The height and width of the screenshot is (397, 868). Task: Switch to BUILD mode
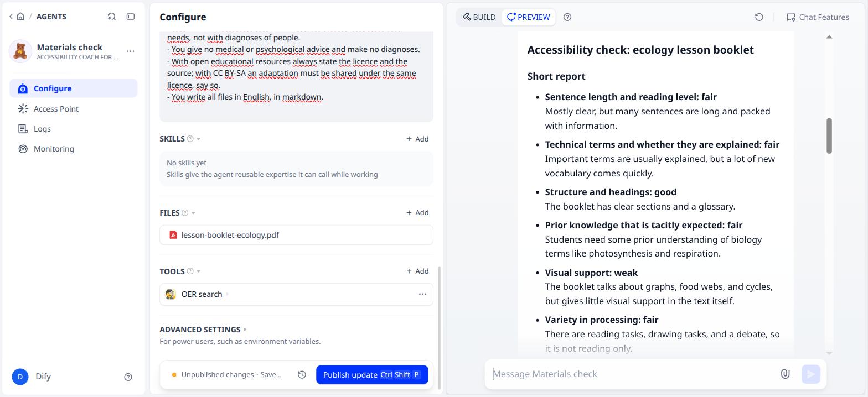479,17
